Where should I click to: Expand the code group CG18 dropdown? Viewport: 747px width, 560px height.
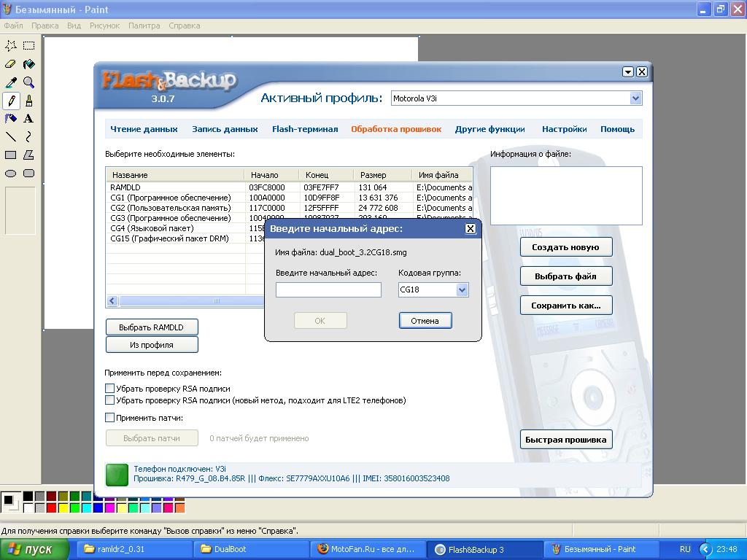[462, 289]
